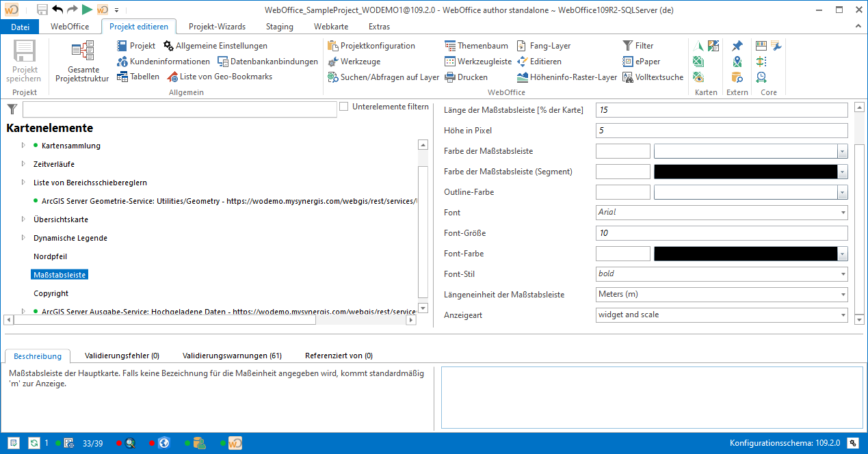
Task: Open the Werkzeuge ribbon item
Action: coord(333,62)
